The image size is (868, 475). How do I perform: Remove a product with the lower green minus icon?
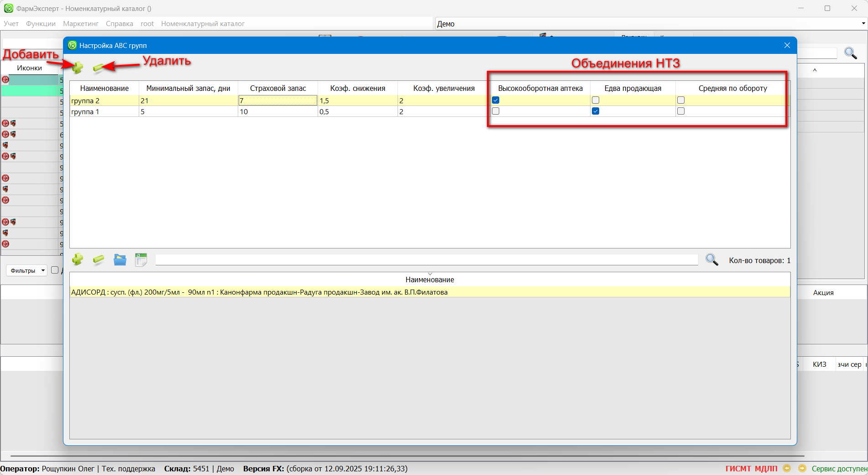(99, 260)
